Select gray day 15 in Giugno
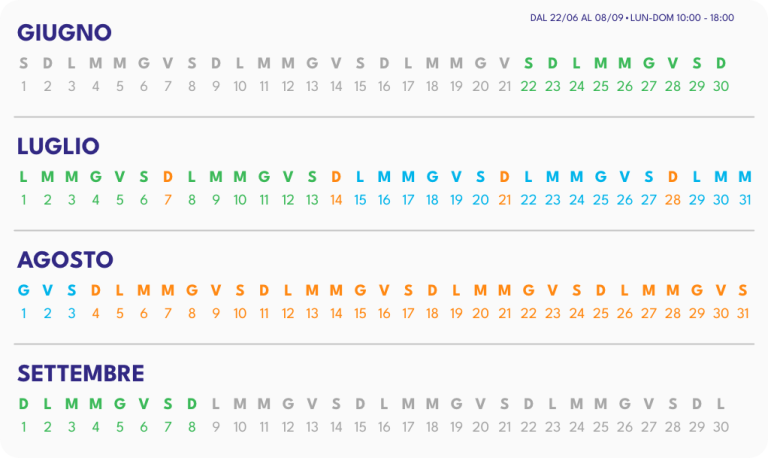768x458 pixels. [360, 86]
